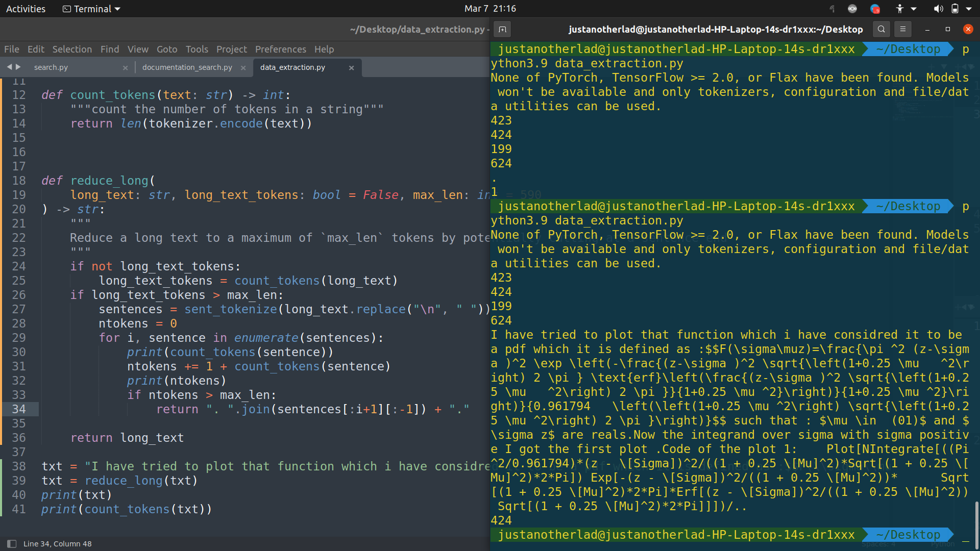Image resolution: width=980 pixels, height=551 pixels.
Task: Open the accessibility dropdown arrow
Action: pyautogui.click(x=914, y=8)
